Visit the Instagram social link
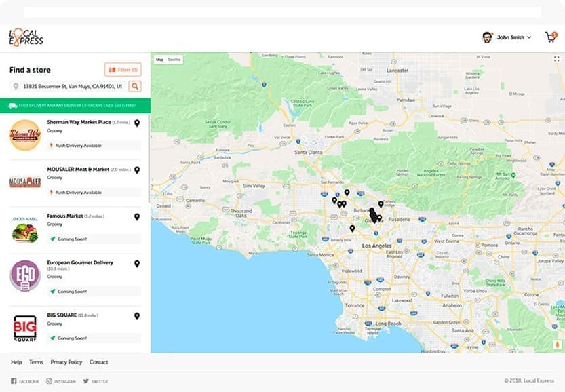Viewport: 565px width, 392px height. (61, 382)
